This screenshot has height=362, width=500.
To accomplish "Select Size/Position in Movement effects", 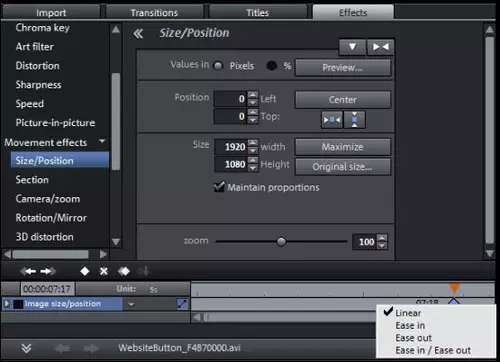I will [60, 161].
